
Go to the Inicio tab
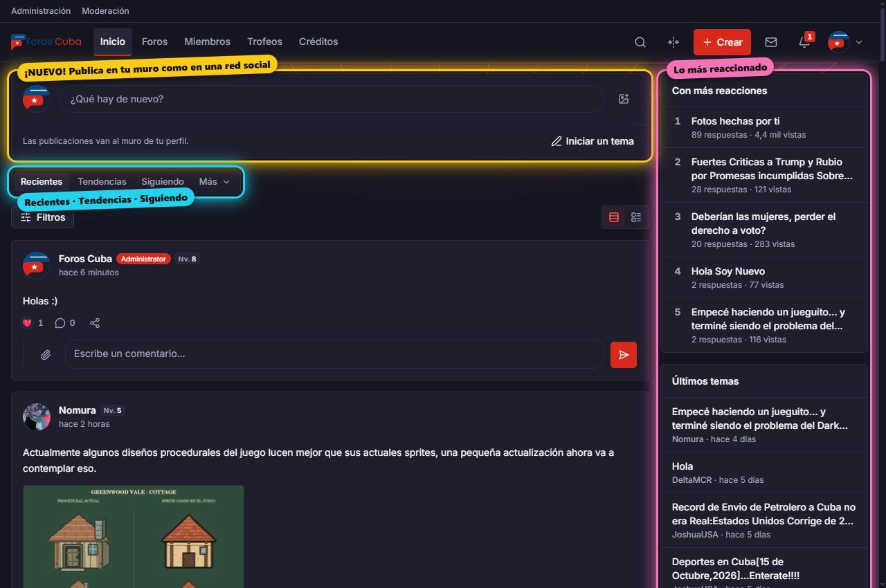pos(113,42)
